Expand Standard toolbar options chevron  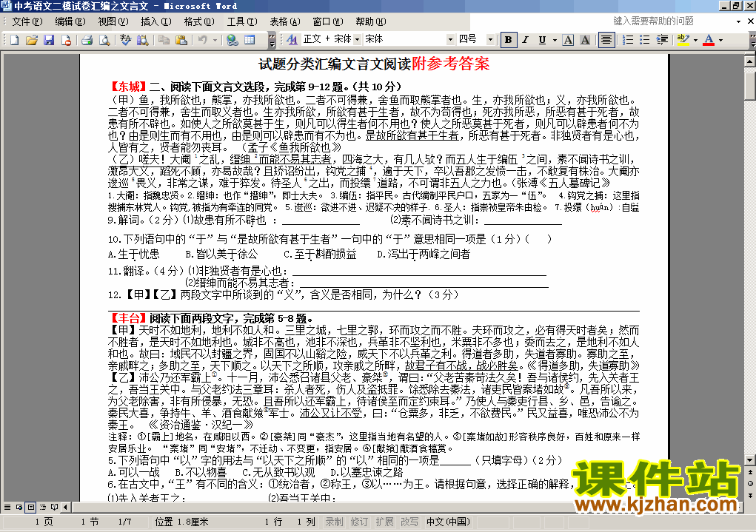coord(272,41)
